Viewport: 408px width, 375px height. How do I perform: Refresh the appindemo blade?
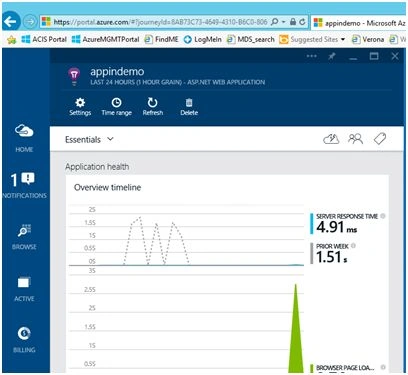tap(153, 107)
